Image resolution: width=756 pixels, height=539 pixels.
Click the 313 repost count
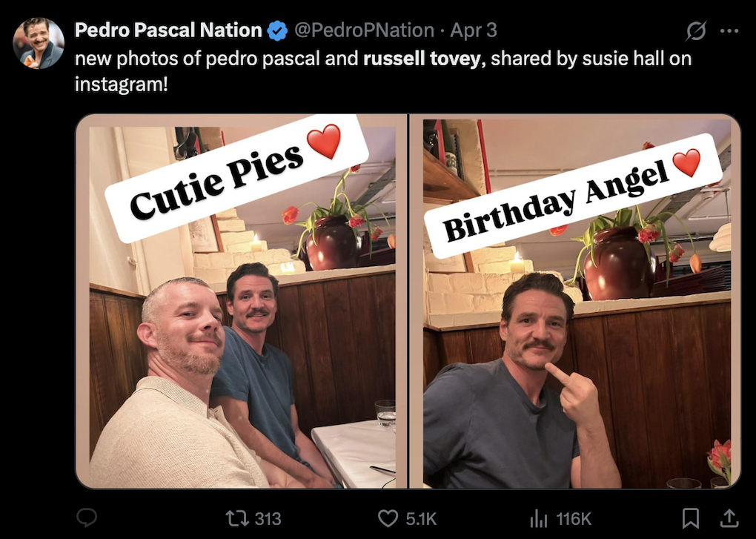(x=268, y=518)
